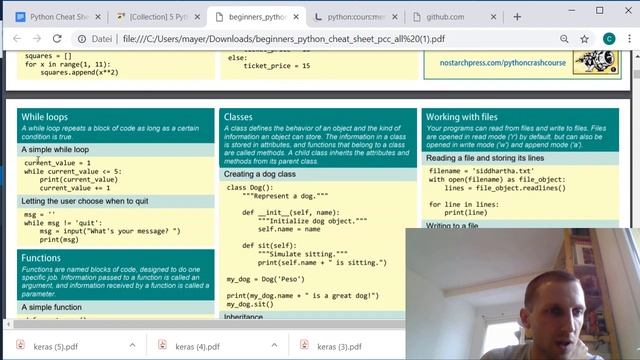Click 'Creating a dog class' subheading

point(260,174)
